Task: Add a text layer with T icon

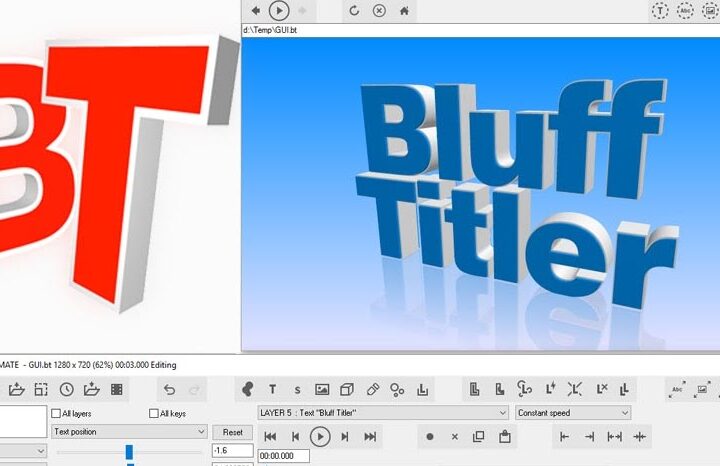Action: [x=272, y=389]
